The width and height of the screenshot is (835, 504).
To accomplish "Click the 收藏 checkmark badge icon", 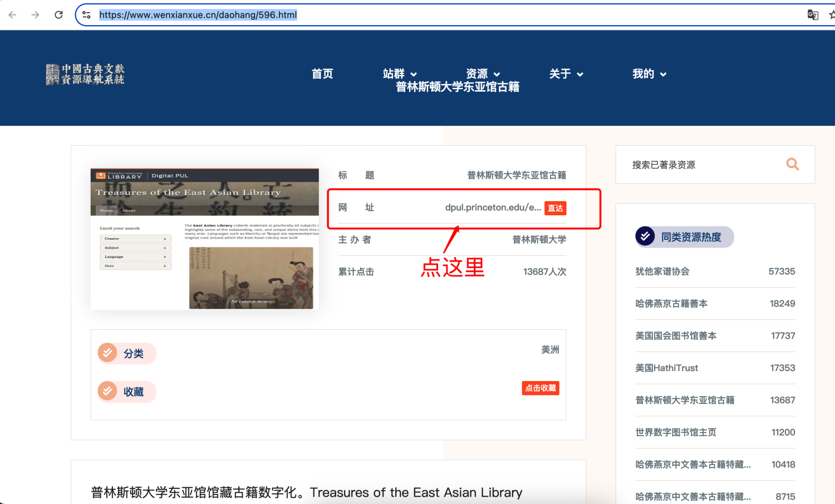I will pyautogui.click(x=107, y=391).
